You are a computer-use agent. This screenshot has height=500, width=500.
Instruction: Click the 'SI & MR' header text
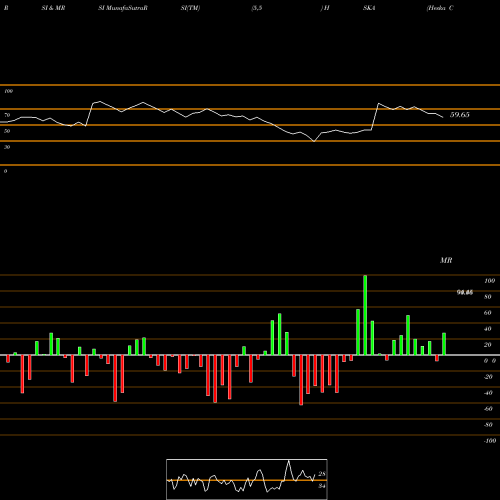coord(53,8)
